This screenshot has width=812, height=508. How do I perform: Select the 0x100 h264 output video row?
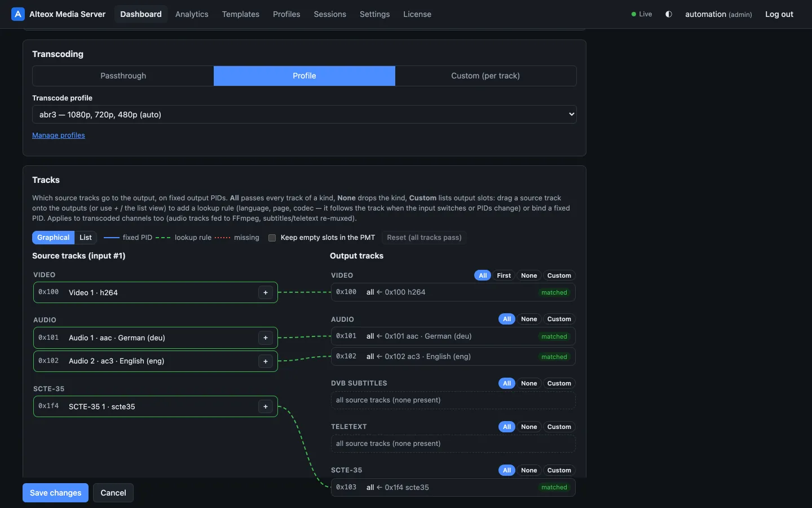tap(453, 292)
